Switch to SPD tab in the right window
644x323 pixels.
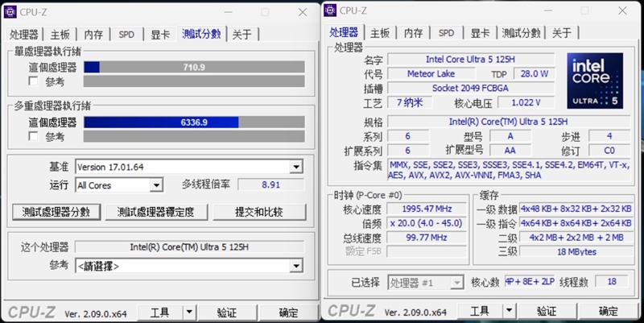pos(447,33)
